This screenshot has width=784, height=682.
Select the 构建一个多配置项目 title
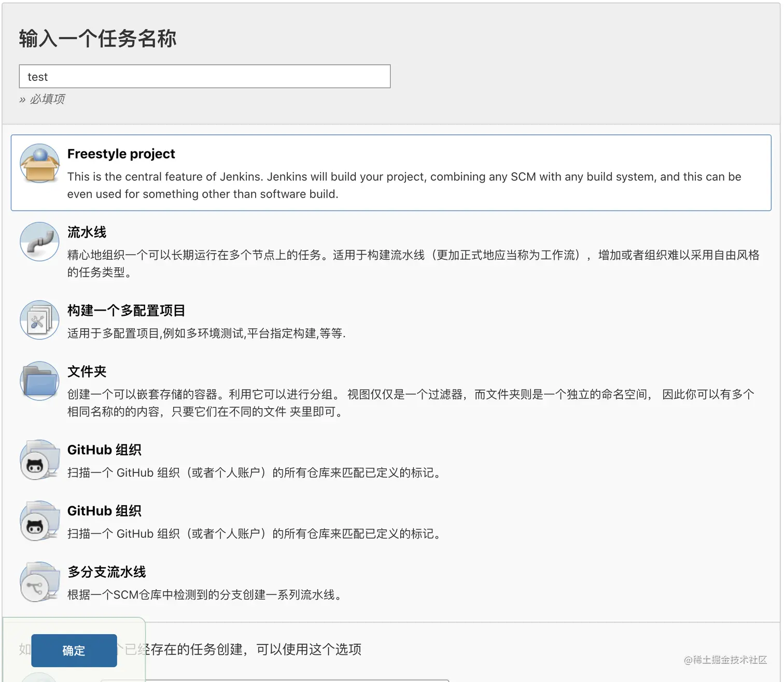pyautogui.click(x=126, y=311)
